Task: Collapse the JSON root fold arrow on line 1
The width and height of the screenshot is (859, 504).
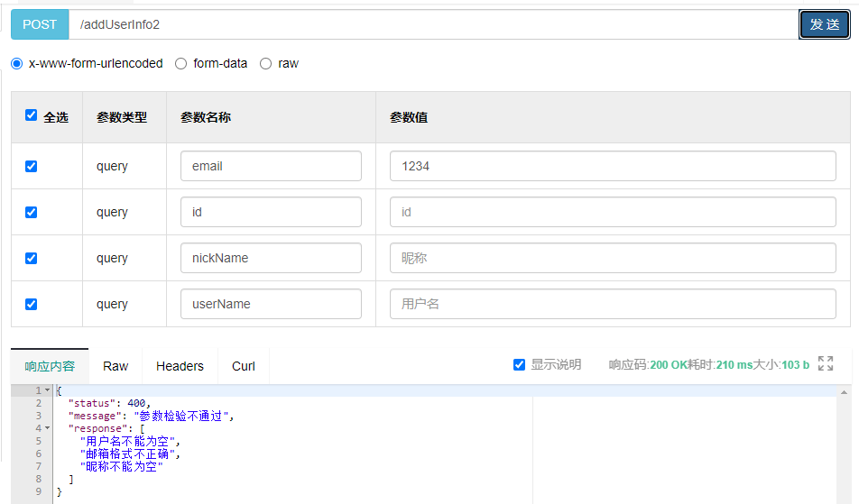Action: pos(47,390)
